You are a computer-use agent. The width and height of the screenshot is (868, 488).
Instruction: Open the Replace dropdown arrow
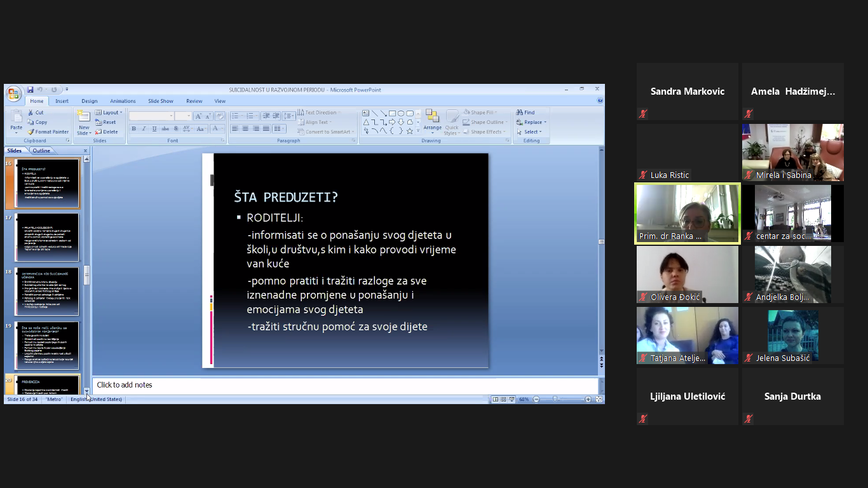[x=545, y=122]
